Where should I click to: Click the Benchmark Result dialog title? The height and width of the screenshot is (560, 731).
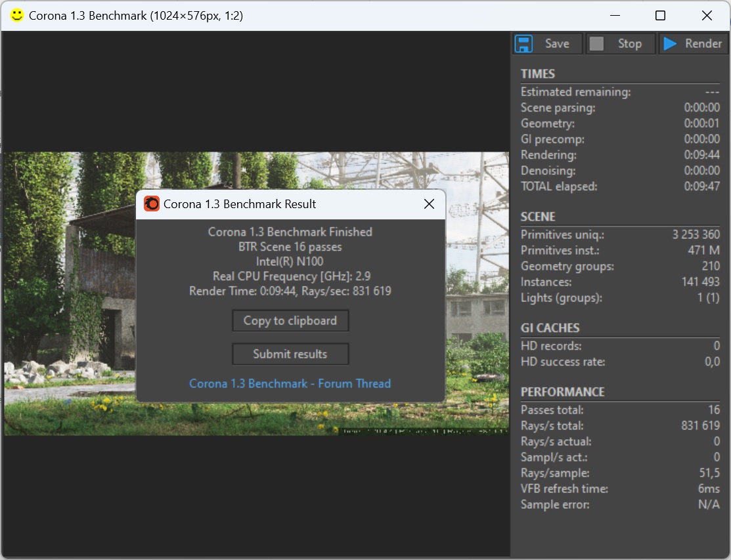coord(240,204)
